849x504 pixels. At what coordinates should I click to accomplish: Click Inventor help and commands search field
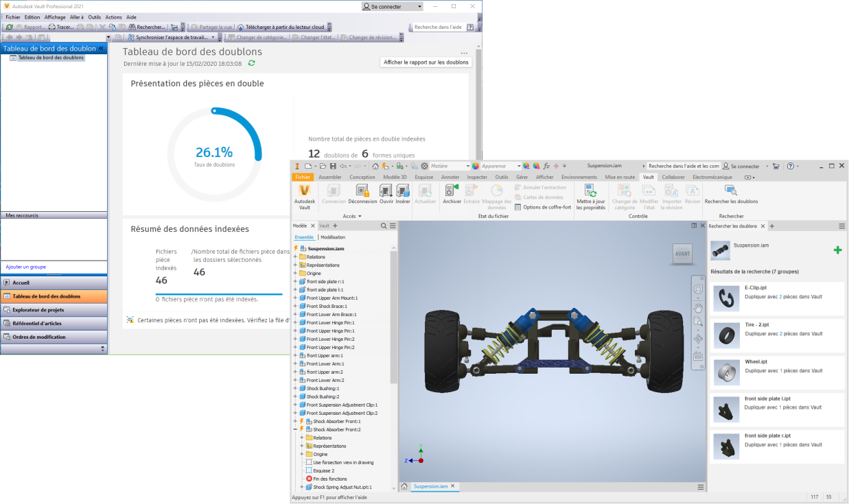pyautogui.click(x=684, y=166)
